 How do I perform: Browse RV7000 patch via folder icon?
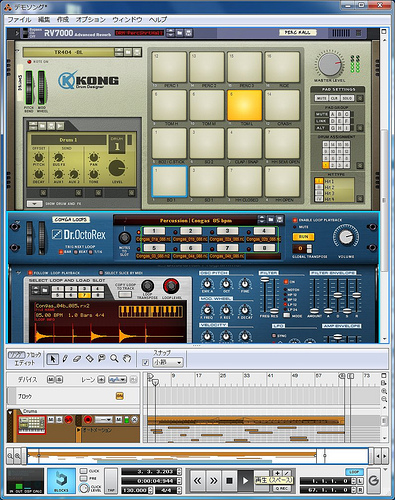pyautogui.click(x=180, y=33)
